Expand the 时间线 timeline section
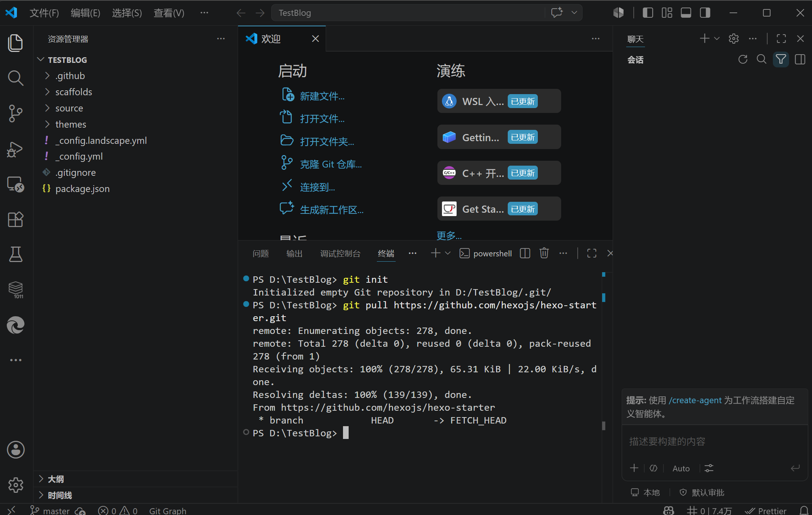This screenshot has width=812, height=515. (x=135, y=495)
